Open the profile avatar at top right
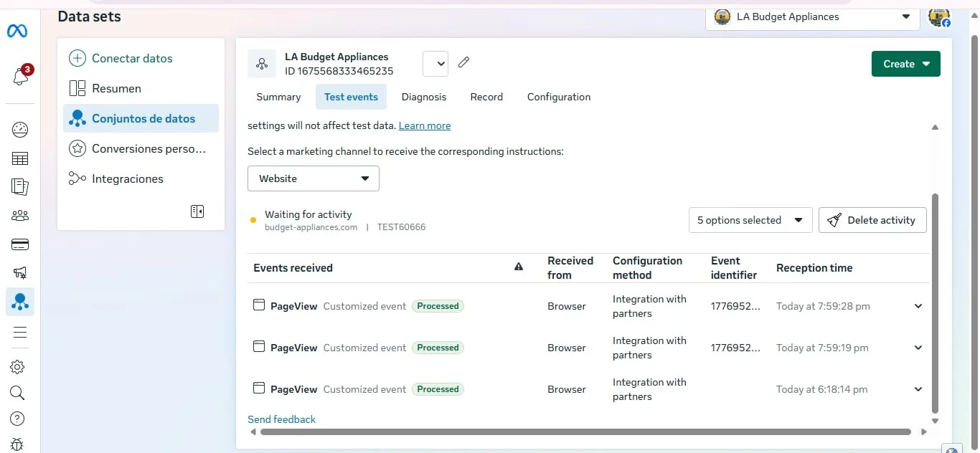Viewport: 980px width, 453px height. coord(938,17)
